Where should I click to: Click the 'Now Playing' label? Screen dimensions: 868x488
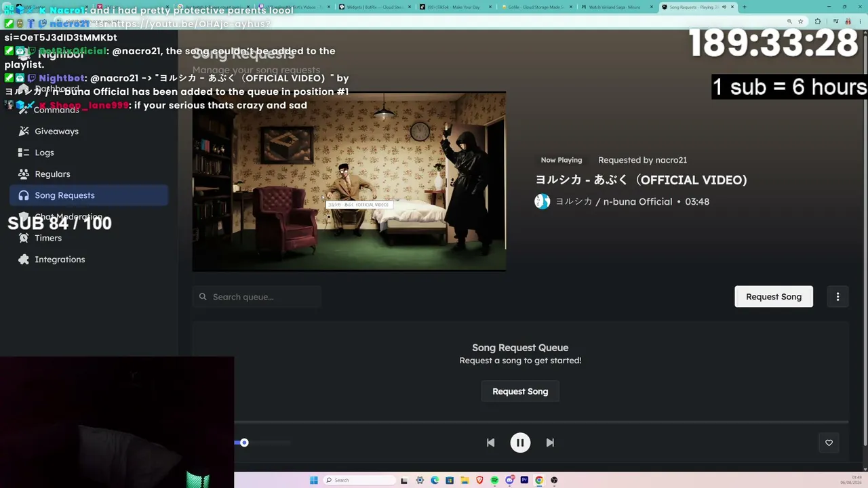pyautogui.click(x=561, y=160)
